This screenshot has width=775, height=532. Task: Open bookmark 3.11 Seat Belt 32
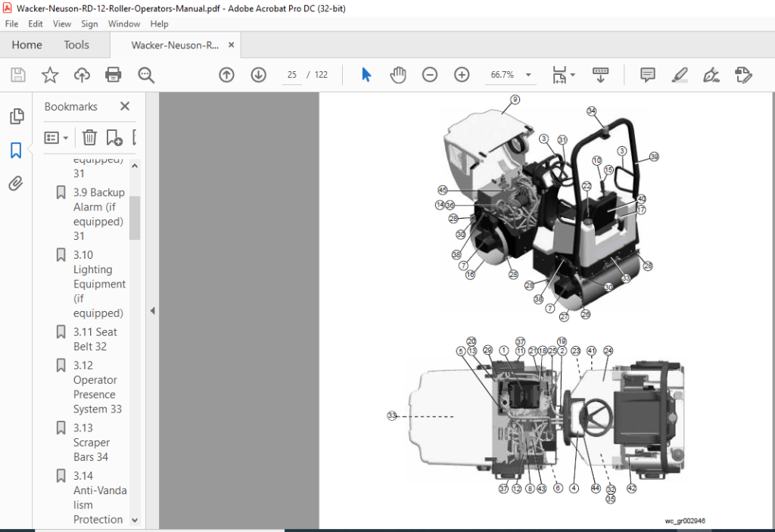point(95,339)
